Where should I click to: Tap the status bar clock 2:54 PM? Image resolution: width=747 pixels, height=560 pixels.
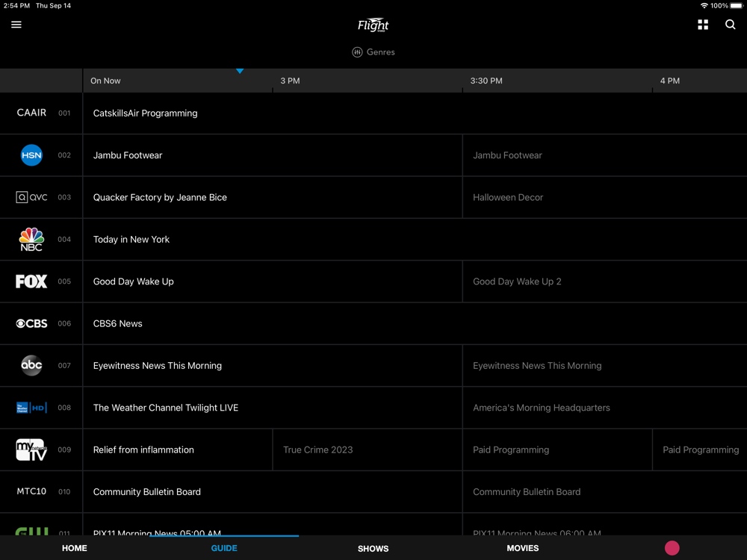click(16, 6)
